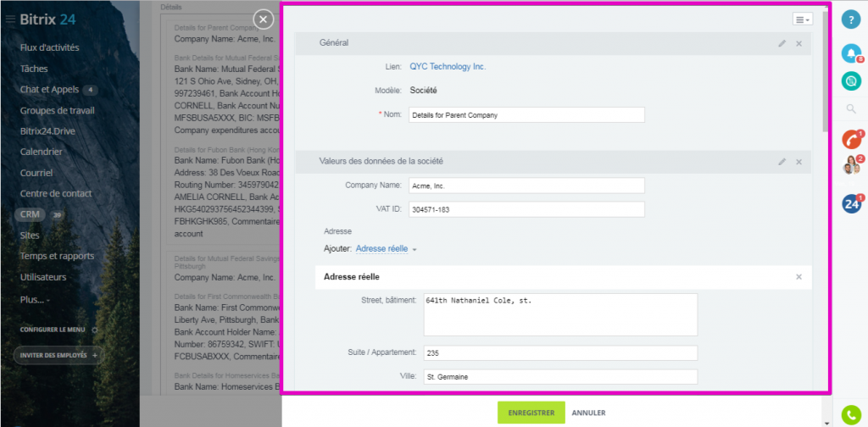Open Calendrier in the sidebar
868x427 pixels.
(x=41, y=152)
